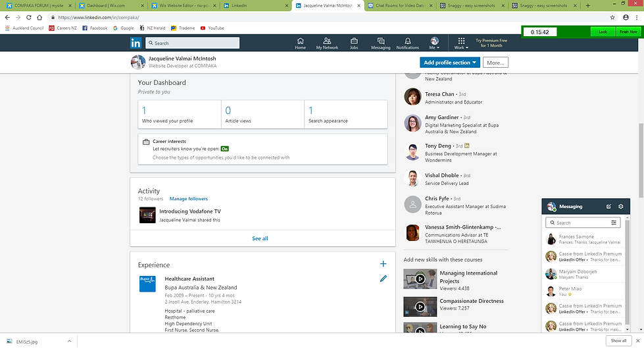Open Add profile section dropdown

[450, 63]
